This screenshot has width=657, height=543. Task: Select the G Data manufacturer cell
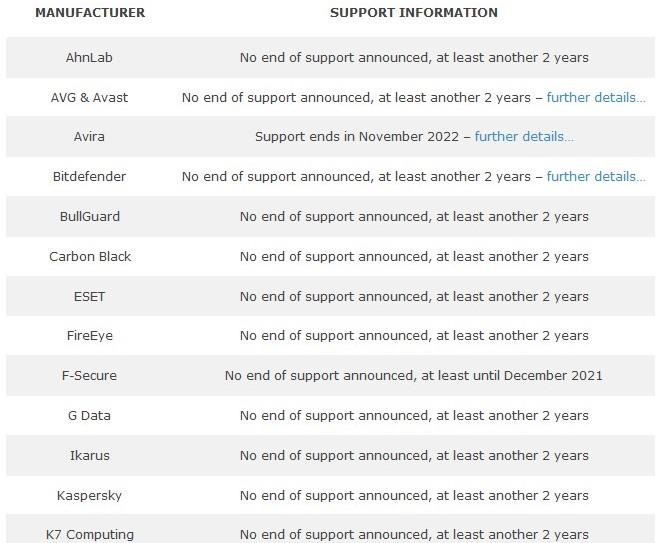pos(89,416)
